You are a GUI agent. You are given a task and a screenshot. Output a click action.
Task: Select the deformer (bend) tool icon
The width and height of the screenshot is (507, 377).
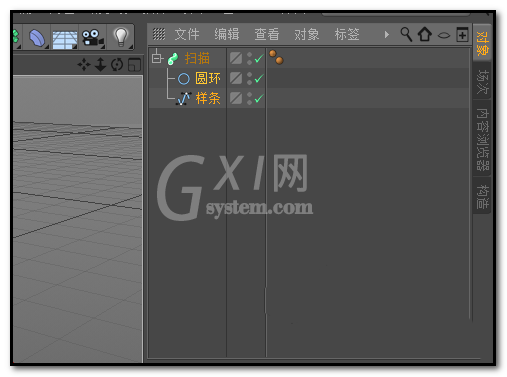click(37, 38)
